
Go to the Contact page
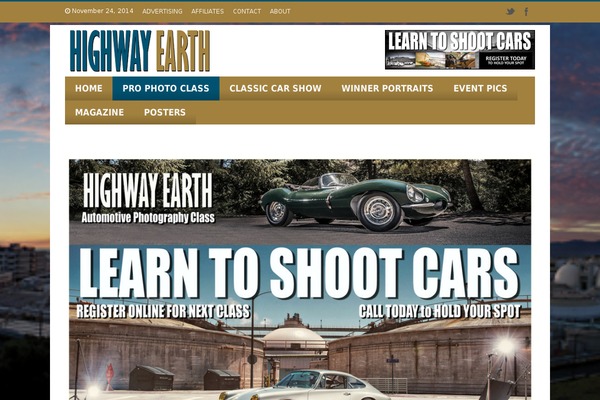click(247, 11)
